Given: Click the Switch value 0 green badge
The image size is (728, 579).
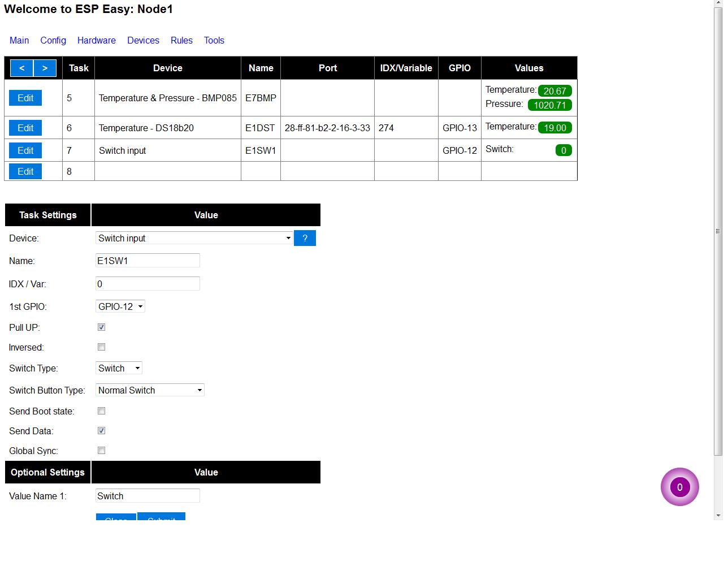Looking at the screenshot, I should [x=564, y=150].
